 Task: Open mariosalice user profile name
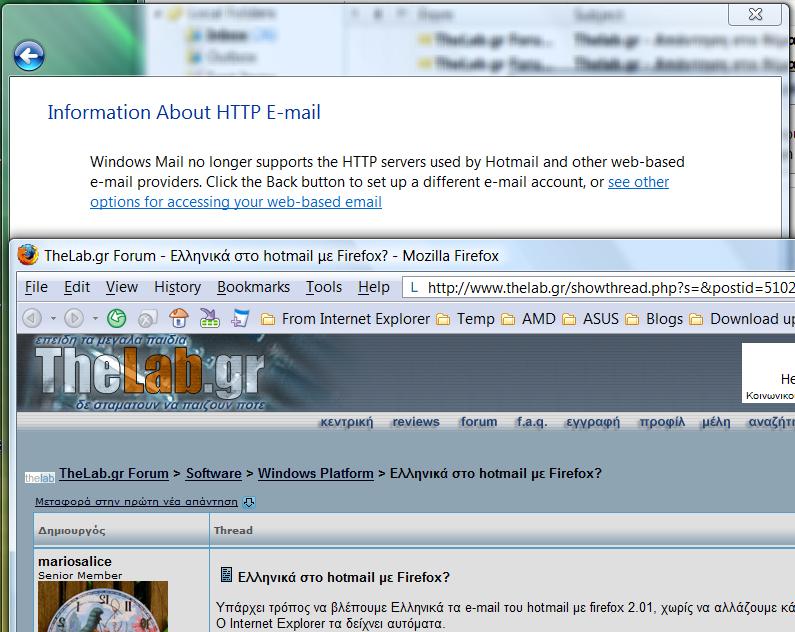point(75,561)
